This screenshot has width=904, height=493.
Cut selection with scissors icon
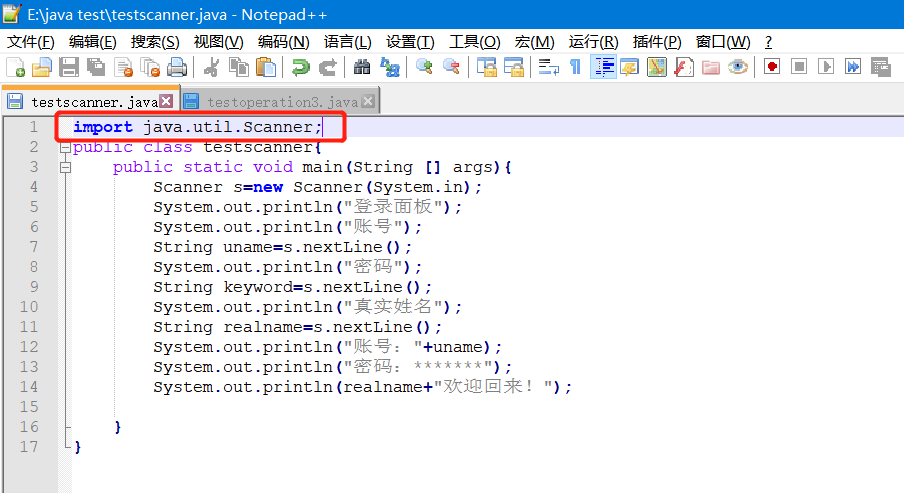(x=212, y=67)
